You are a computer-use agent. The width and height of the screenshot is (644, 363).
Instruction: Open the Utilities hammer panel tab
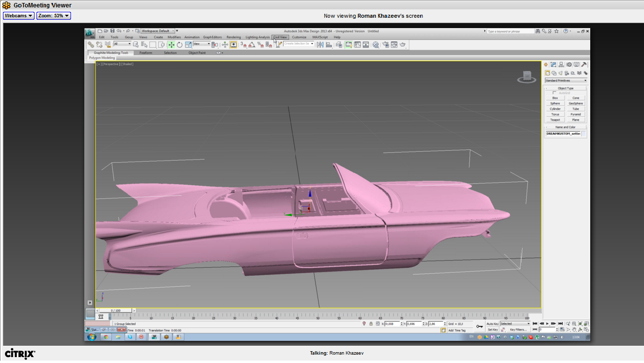584,64
